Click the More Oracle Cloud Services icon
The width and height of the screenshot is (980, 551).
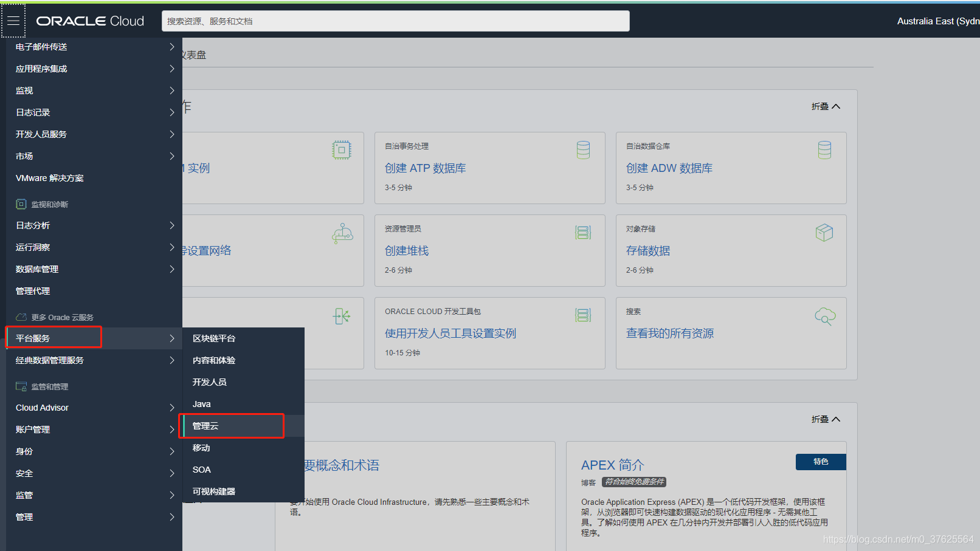pyautogui.click(x=21, y=317)
